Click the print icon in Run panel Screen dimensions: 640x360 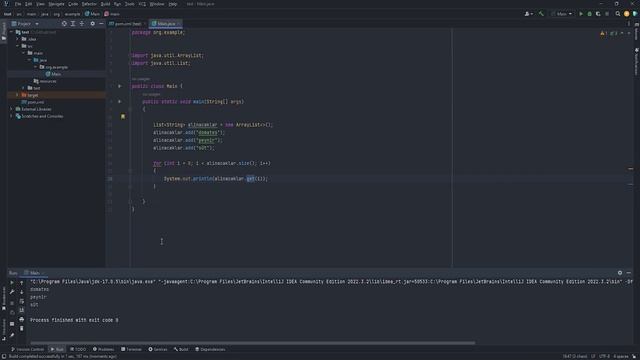[22, 319]
